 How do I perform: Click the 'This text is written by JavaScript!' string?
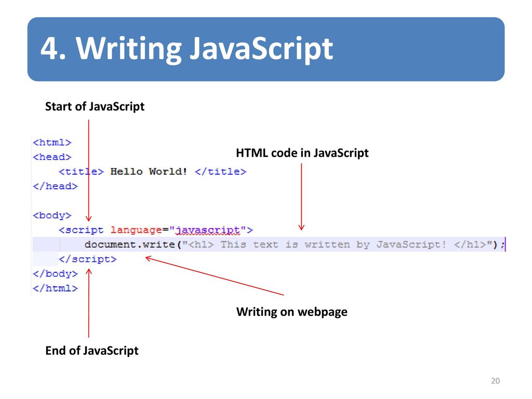[x=334, y=245]
